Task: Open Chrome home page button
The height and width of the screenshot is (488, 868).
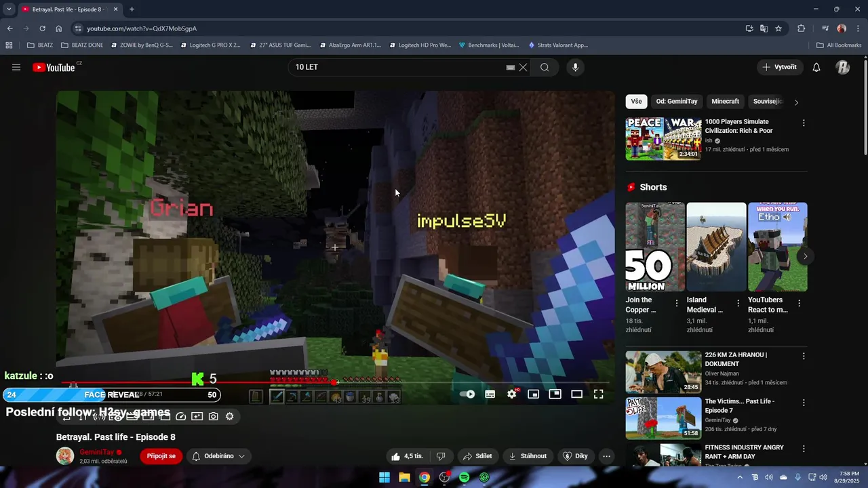Action: [x=59, y=28]
